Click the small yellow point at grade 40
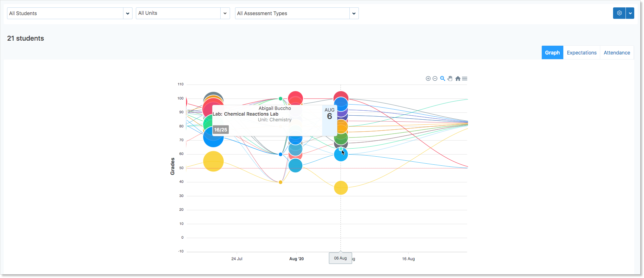Viewport: 644px width, 278px height. (280, 182)
